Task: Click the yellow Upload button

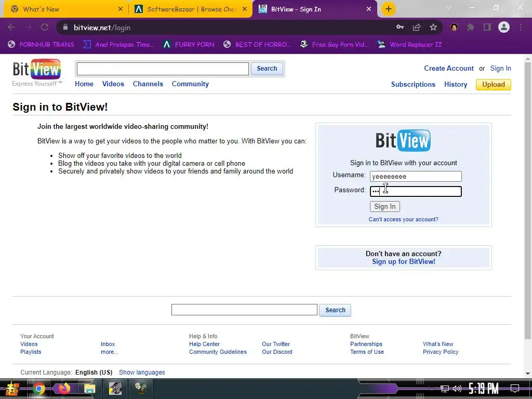Action: tap(494, 85)
